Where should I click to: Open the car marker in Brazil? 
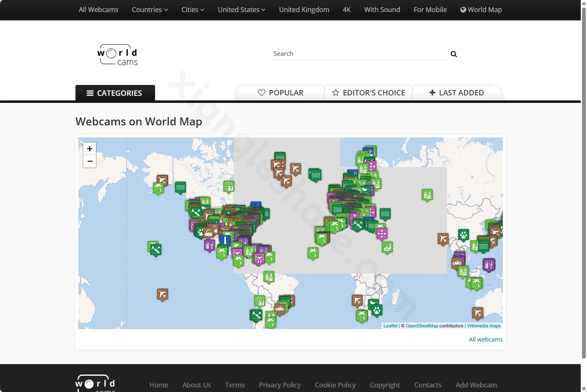pos(280,309)
